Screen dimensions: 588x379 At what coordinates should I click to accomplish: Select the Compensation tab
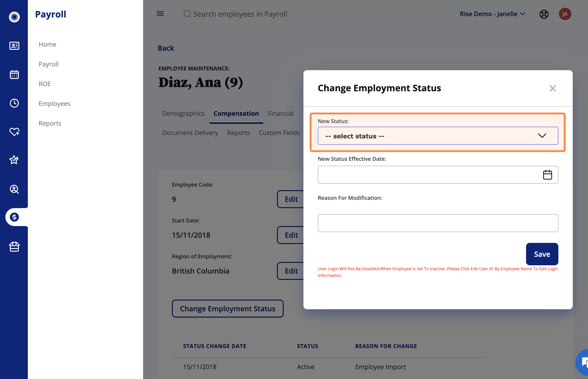[x=236, y=113]
